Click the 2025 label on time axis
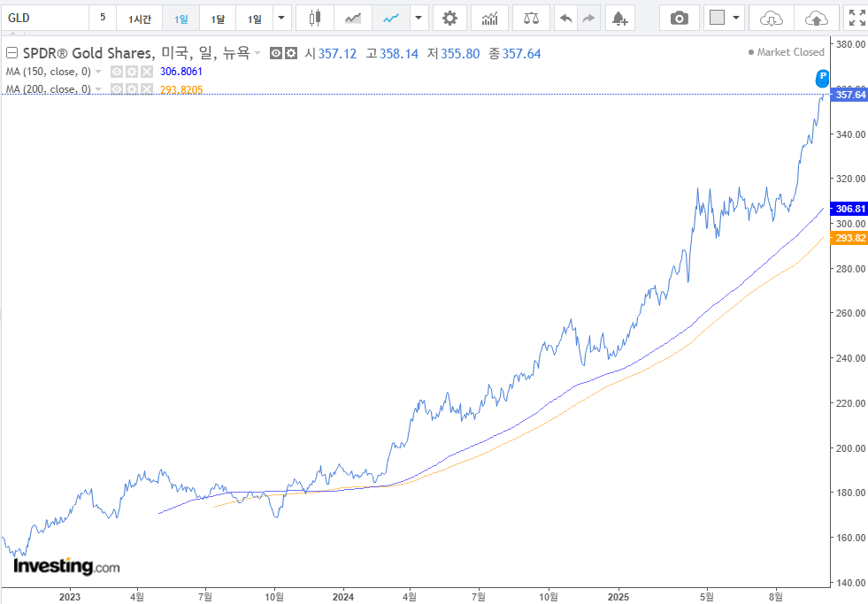This screenshot has width=868, height=604. click(618, 597)
